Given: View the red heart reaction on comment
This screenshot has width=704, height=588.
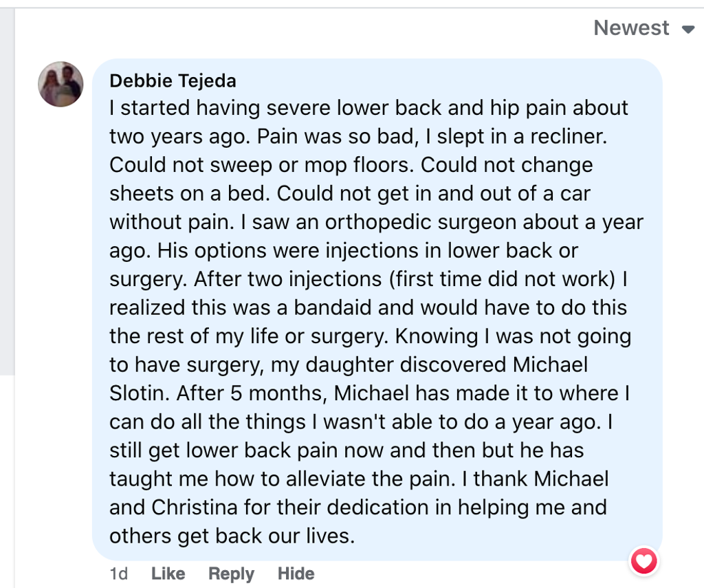Looking at the screenshot, I should [x=644, y=560].
